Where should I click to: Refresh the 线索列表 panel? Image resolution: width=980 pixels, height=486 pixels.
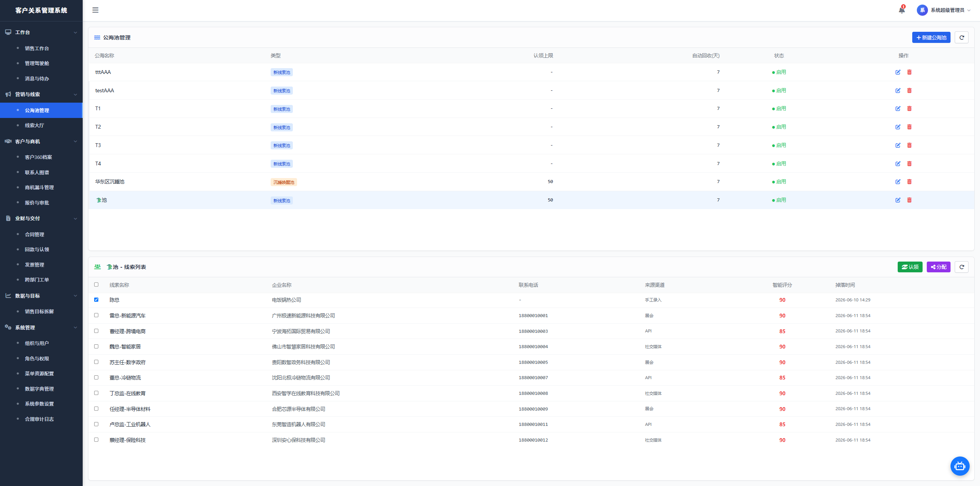pos(961,267)
